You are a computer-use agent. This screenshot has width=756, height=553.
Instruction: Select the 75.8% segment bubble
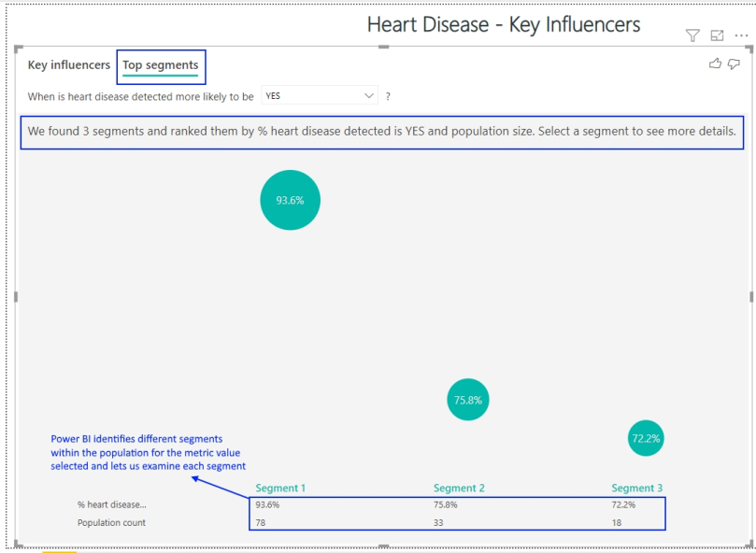coord(467,400)
